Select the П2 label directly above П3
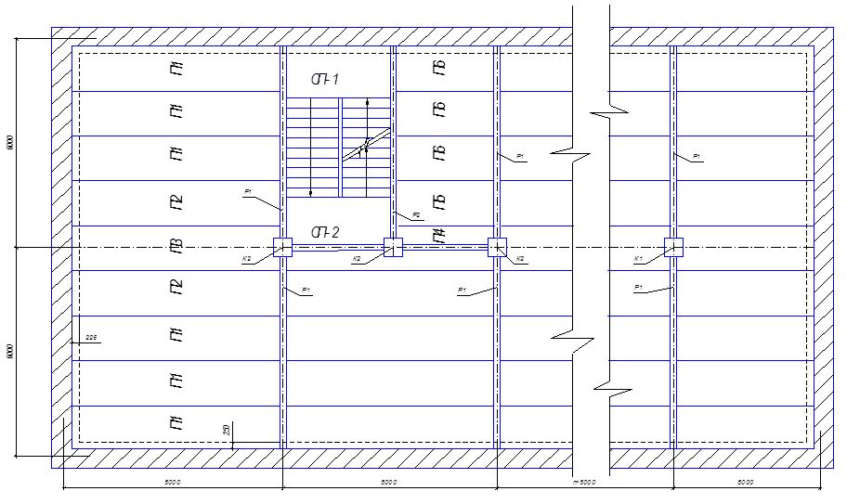Screen dimensions: 847x504 coord(176,203)
